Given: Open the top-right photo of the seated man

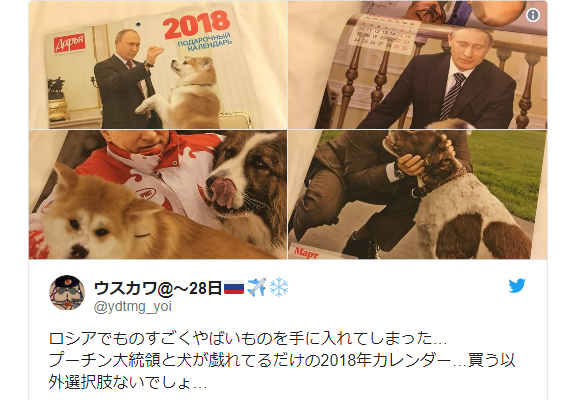Looking at the screenshot, I should pyautogui.click(x=418, y=65).
